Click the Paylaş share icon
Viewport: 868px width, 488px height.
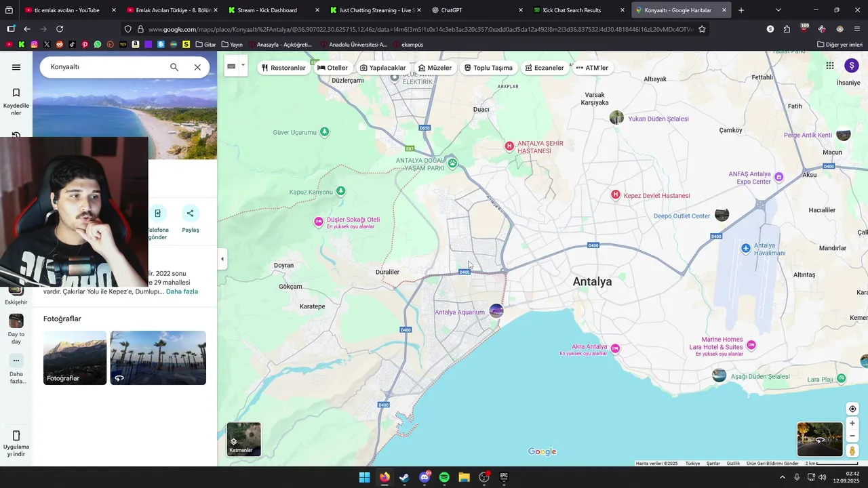tap(190, 213)
